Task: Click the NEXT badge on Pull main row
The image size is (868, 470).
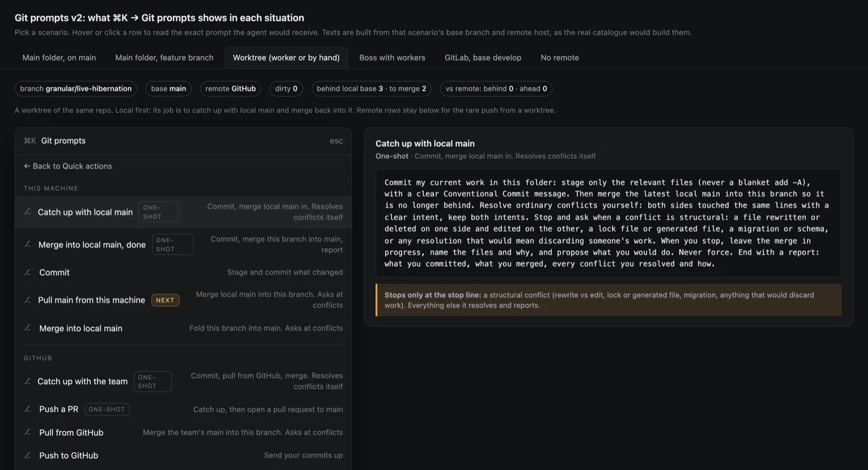Action: (x=165, y=300)
